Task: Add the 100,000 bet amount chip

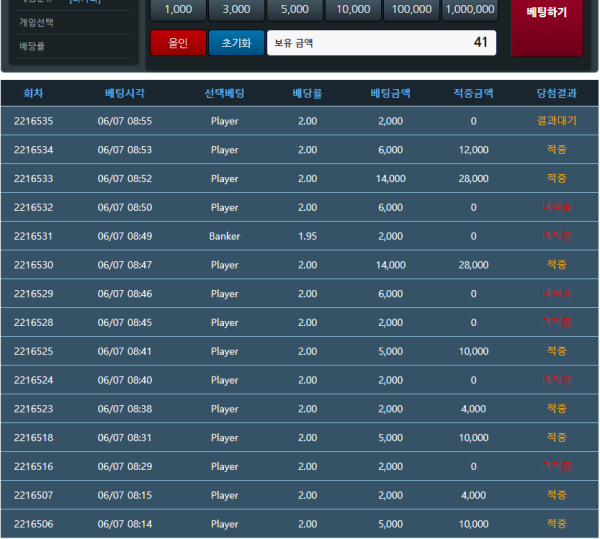Action: (x=411, y=9)
